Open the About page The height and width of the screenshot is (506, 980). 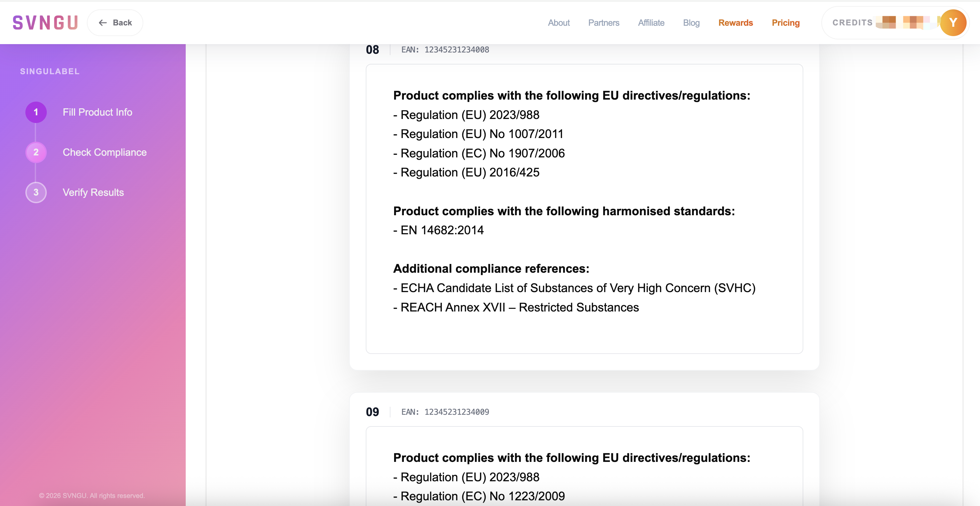click(x=558, y=23)
